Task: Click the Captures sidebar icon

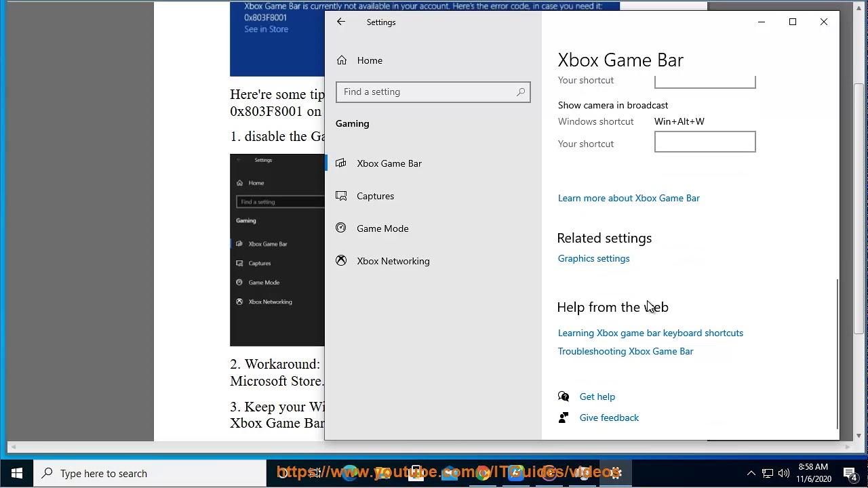Action: 341,196
